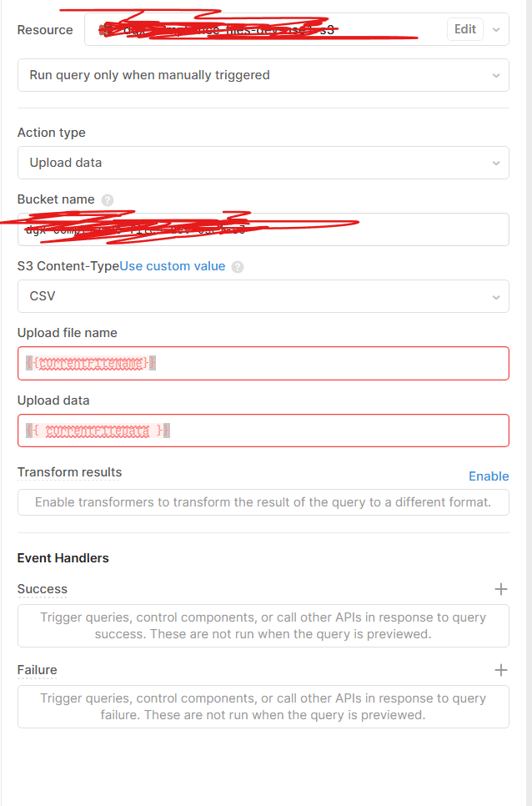Click the Upload file name field

pyautogui.click(x=263, y=363)
